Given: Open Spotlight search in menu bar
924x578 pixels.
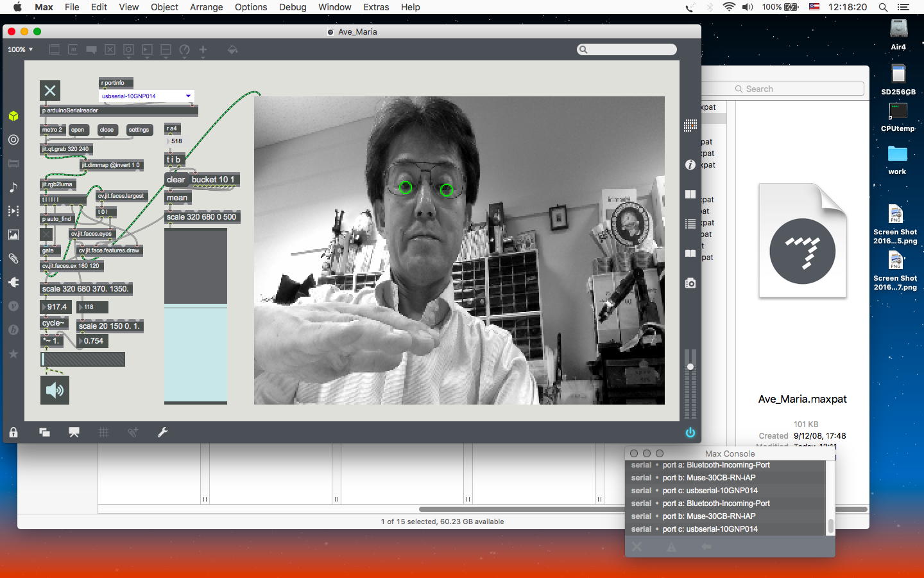Looking at the screenshot, I should 883,7.
